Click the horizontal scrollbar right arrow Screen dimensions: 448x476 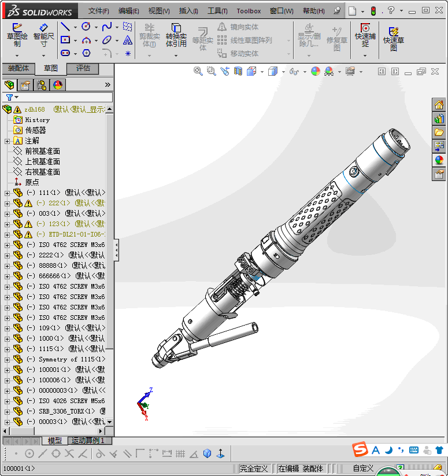pyautogui.click(x=101, y=431)
